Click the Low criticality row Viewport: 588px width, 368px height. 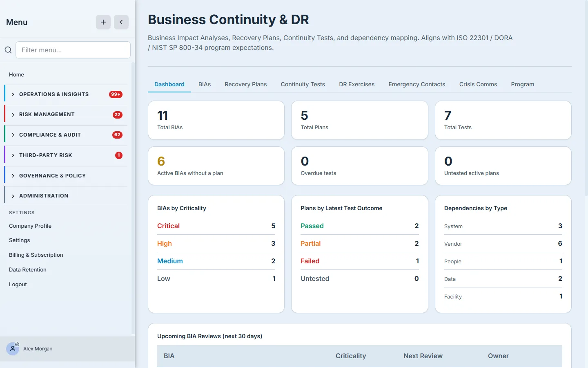point(216,279)
